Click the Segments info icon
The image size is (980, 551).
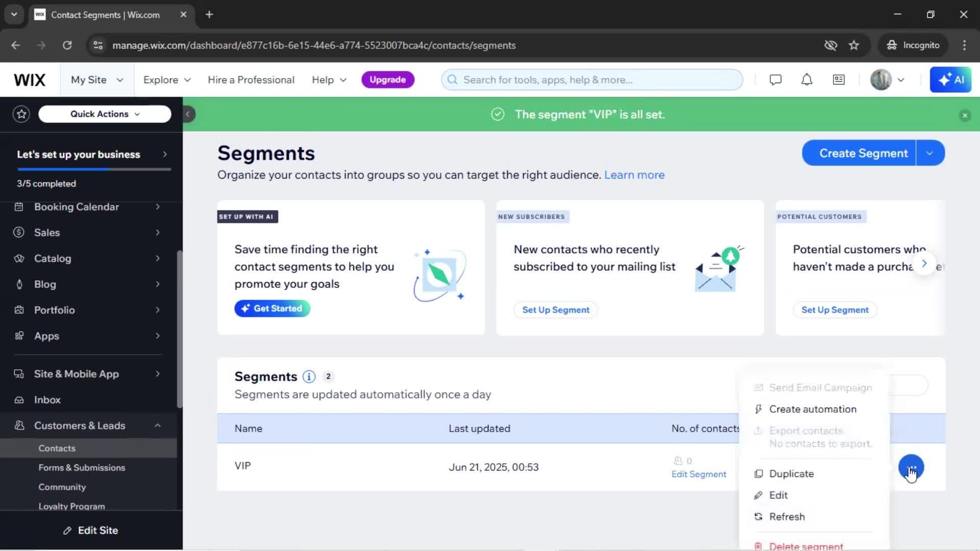coord(309,377)
